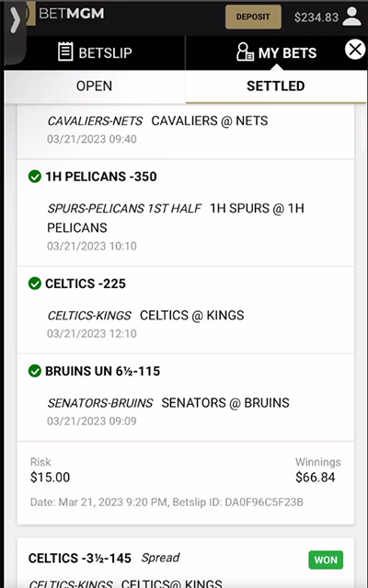Image resolution: width=368 pixels, height=588 pixels.
Task: Click green check beside Bruins UN 6½-115
Action: point(35,371)
